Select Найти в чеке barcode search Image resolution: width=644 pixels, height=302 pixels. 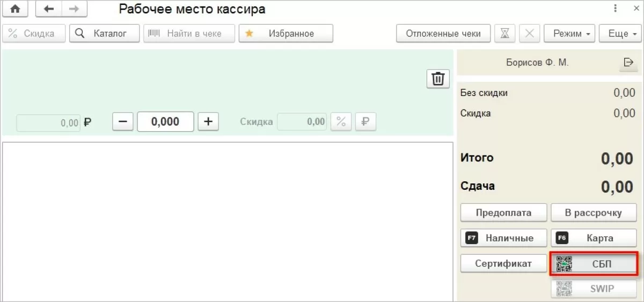pos(189,33)
